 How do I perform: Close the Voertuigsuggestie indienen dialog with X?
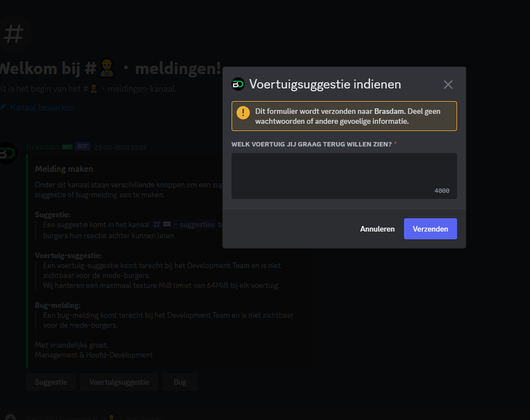[448, 85]
